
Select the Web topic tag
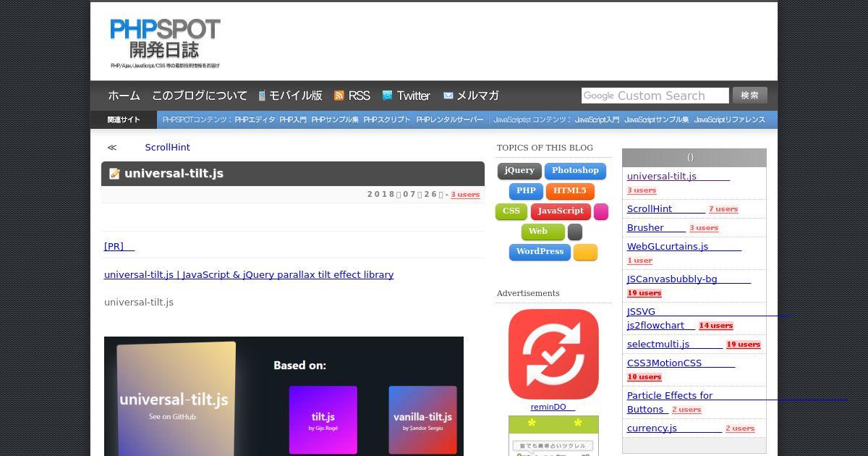543,232
